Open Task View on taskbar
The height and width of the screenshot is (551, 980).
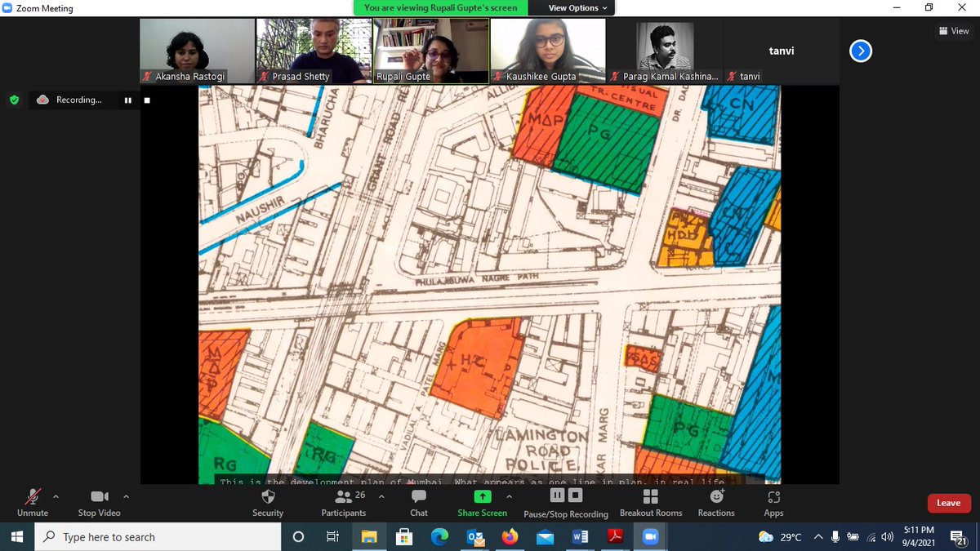coord(332,537)
